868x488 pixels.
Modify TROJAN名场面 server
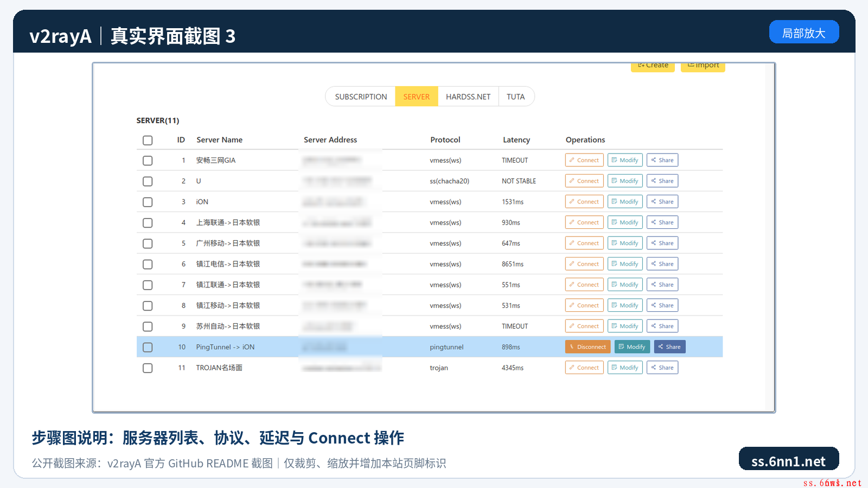pyautogui.click(x=625, y=368)
